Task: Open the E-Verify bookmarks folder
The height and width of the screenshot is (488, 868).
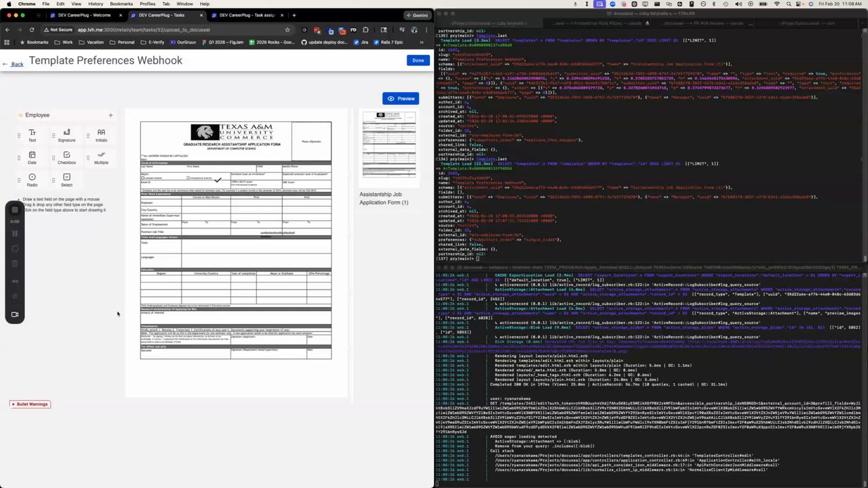Action: pos(152,42)
